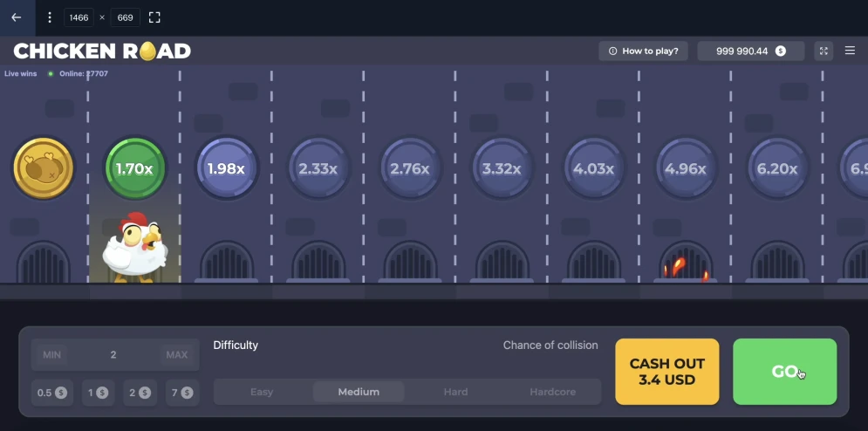Open the How to play? help
868x431 pixels.
click(643, 51)
